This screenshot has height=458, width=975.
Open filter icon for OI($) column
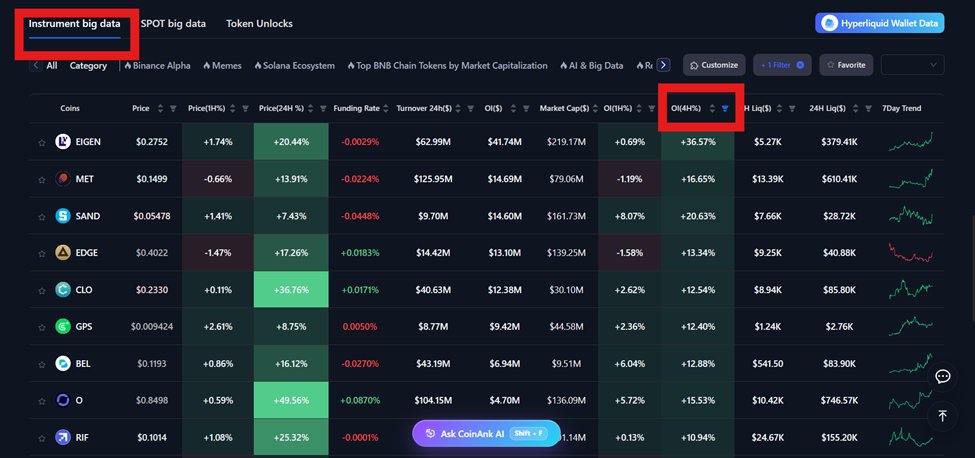[x=526, y=109]
